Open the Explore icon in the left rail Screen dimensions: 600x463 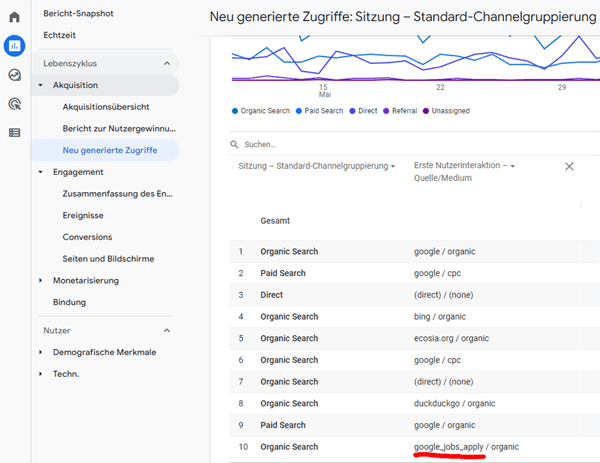click(x=15, y=75)
